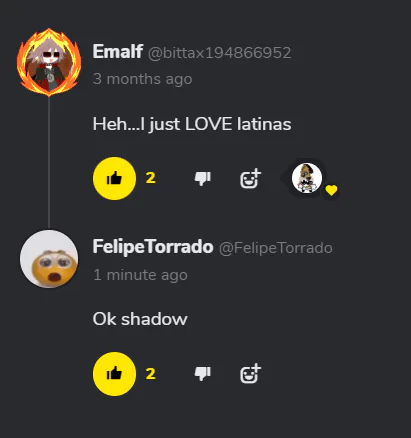Collapse the thread using vertical connector line

tap(49, 163)
